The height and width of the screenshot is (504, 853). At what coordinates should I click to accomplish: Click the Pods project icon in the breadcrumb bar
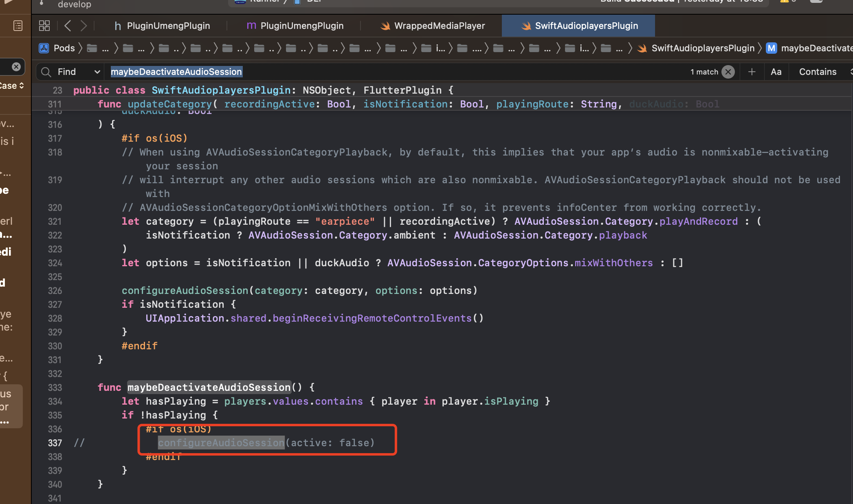click(44, 48)
